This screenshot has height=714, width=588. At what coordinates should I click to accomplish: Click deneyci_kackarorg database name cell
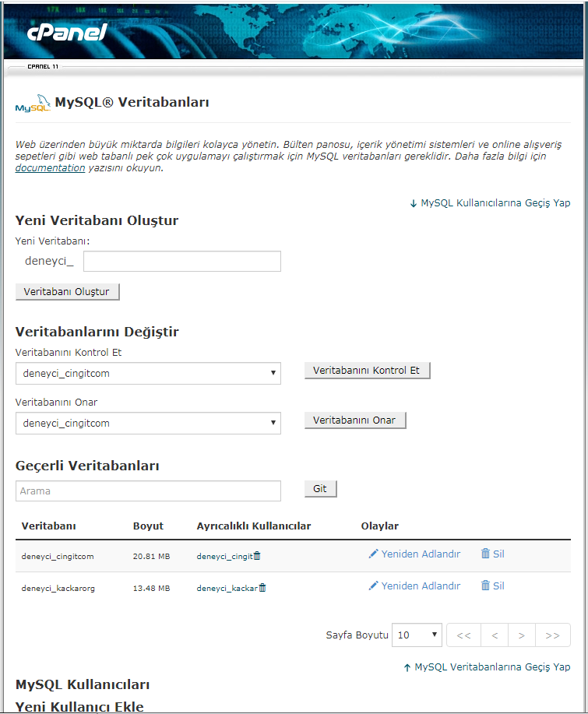click(x=58, y=589)
